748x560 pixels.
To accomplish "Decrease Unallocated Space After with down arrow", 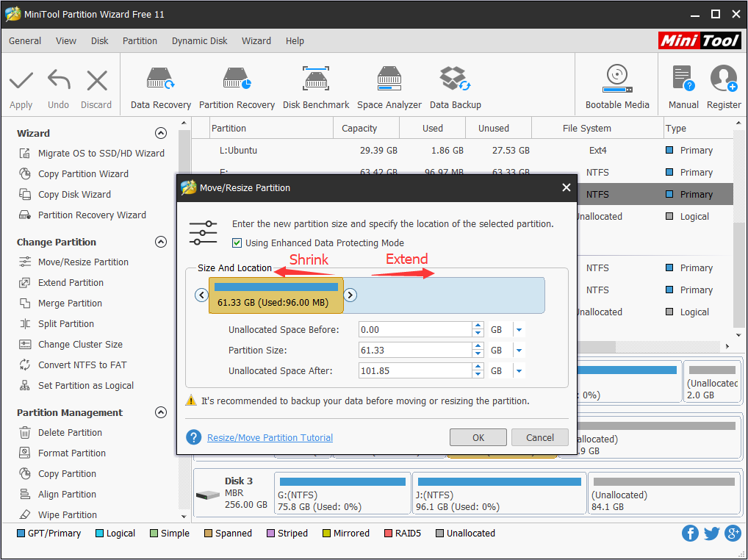I will pos(478,375).
